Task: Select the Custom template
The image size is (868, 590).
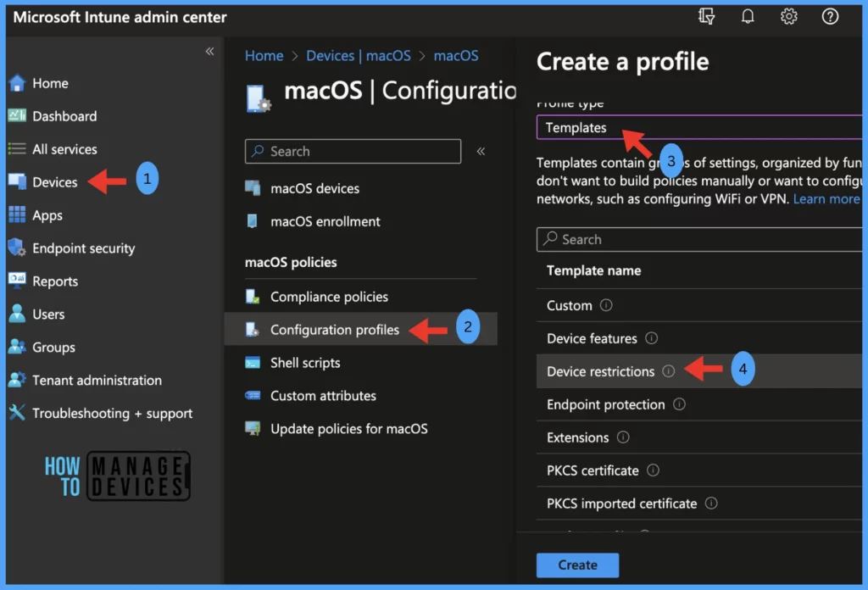Action: (699, 305)
